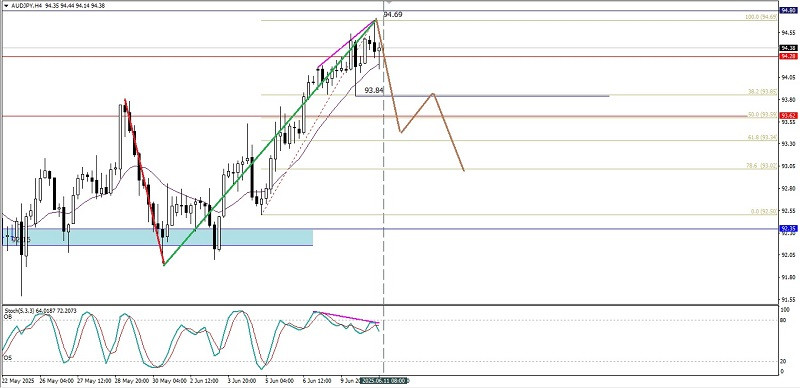Click the OB overbought label
Image resolution: width=800 pixels, height=388 pixels.
click(x=8, y=317)
